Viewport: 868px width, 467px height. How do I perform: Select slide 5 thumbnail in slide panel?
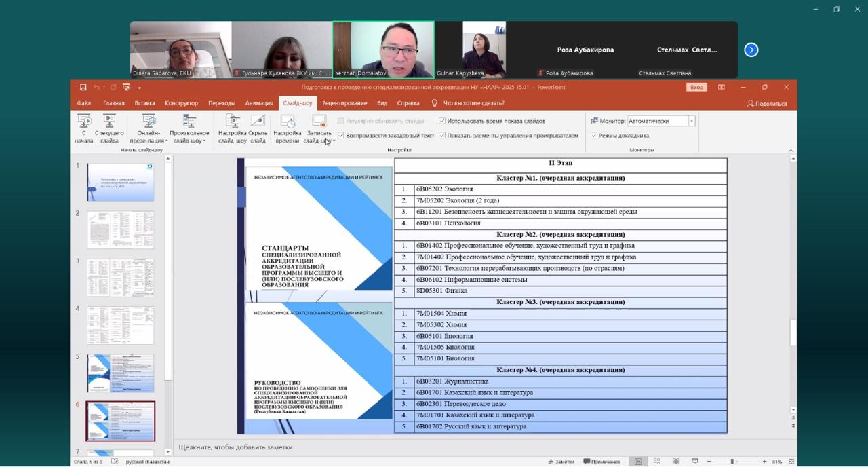[x=121, y=373]
